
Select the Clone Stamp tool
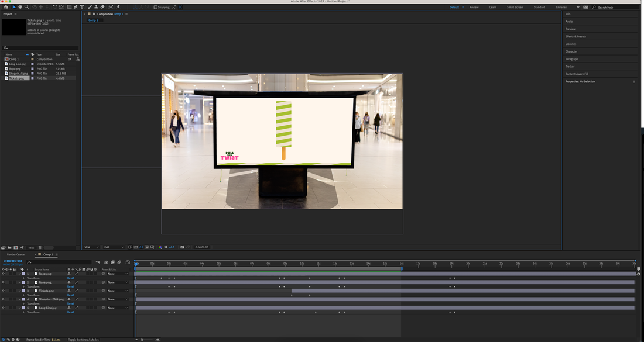[x=96, y=7]
